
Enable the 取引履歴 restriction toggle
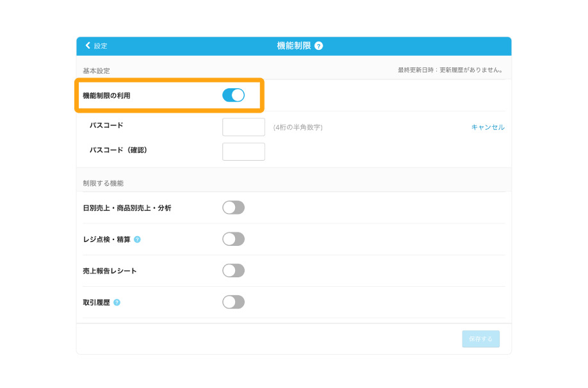click(x=233, y=302)
